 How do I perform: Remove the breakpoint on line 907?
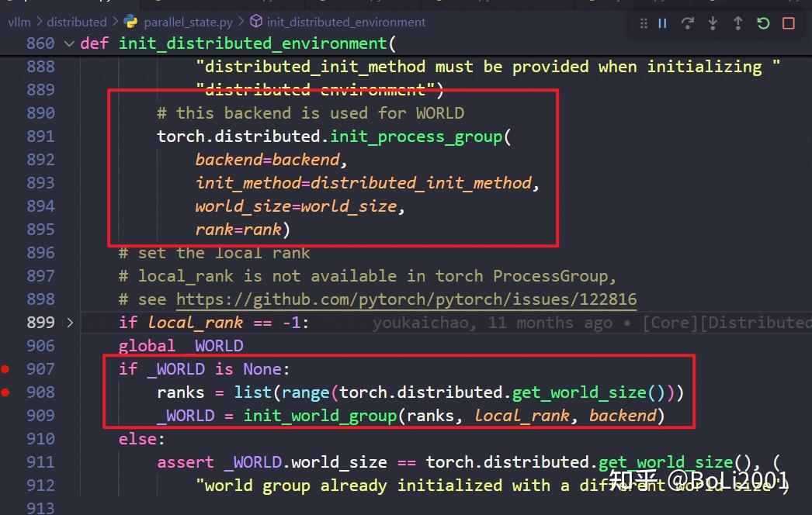[5, 369]
